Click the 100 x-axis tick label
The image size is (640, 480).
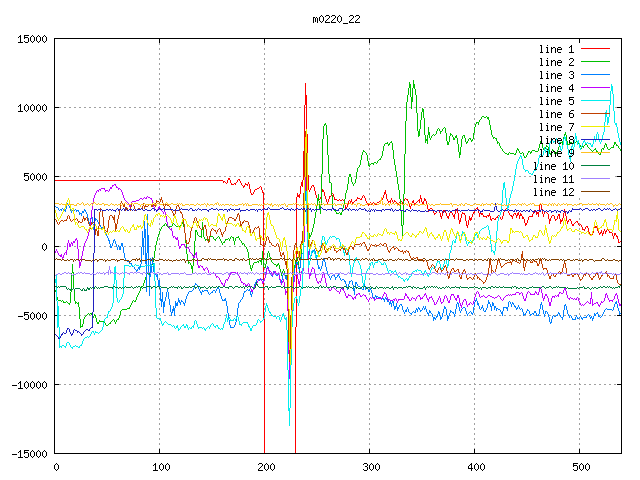tap(160, 467)
